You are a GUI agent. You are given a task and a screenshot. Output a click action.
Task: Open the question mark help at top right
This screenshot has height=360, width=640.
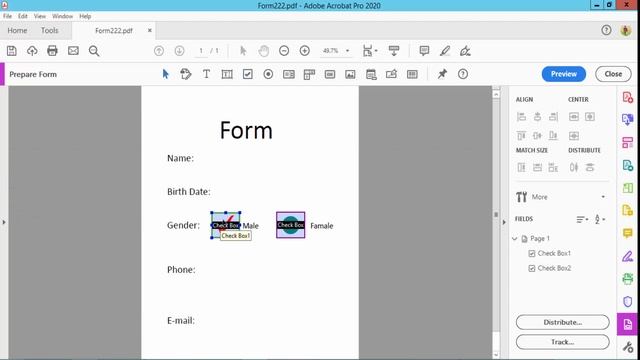[x=606, y=30]
